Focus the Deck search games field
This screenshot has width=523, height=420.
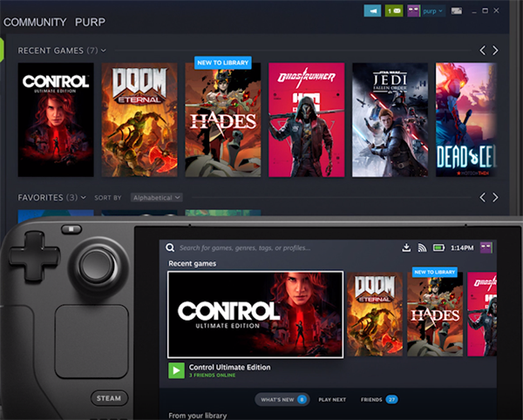(245, 247)
